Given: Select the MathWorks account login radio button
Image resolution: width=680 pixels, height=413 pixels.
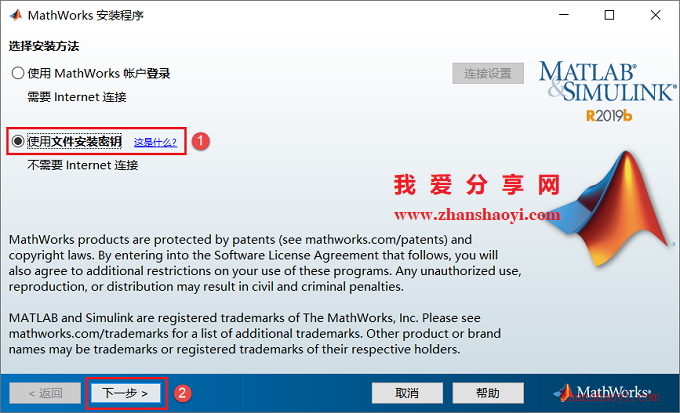Looking at the screenshot, I should (x=18, y=73).
